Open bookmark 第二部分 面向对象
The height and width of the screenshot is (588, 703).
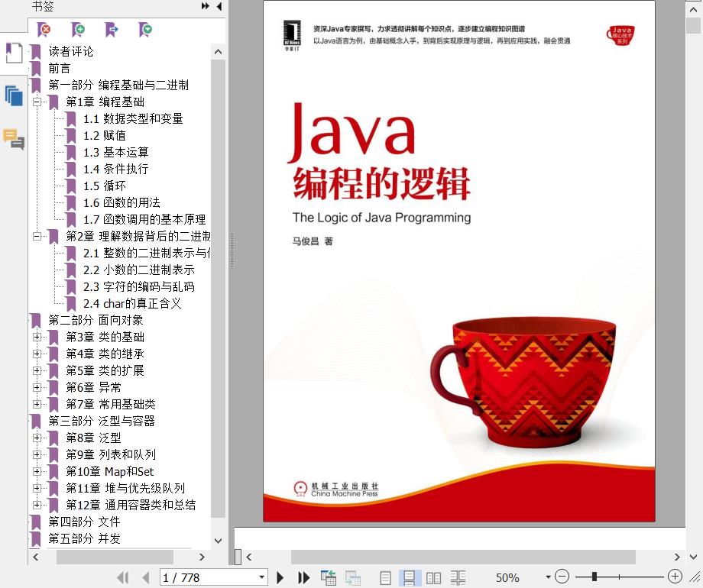[96, 321]
